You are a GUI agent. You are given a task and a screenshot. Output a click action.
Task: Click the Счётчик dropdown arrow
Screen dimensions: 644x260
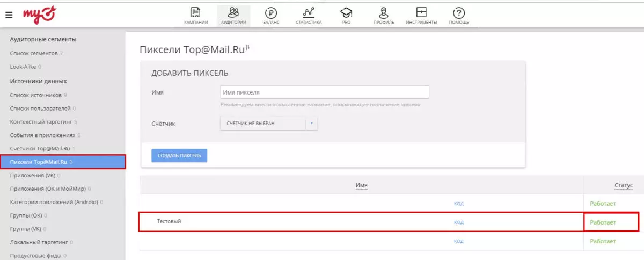(312, 124)
